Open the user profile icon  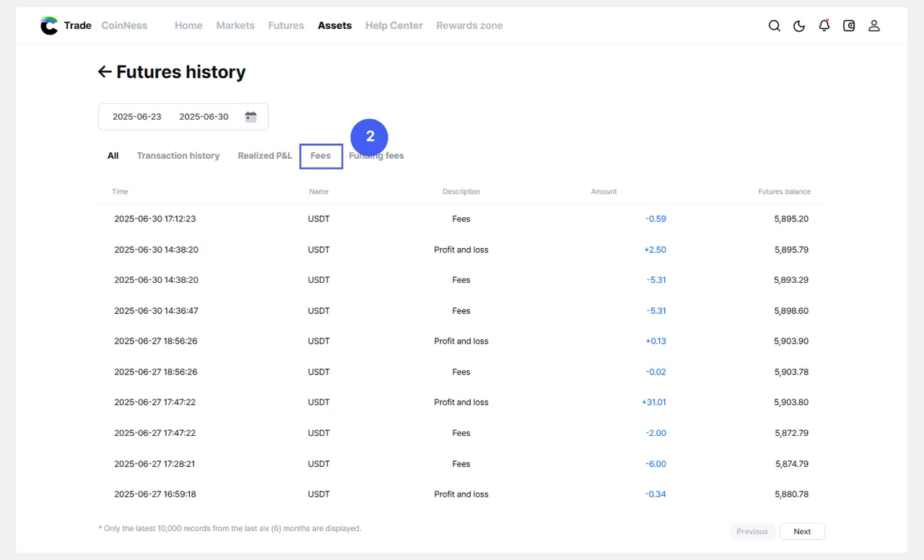(873, 26)
